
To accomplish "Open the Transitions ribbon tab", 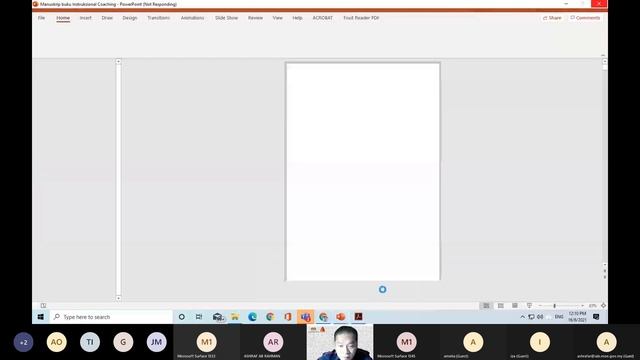I will pyautogui.click(x=158, y=18).
